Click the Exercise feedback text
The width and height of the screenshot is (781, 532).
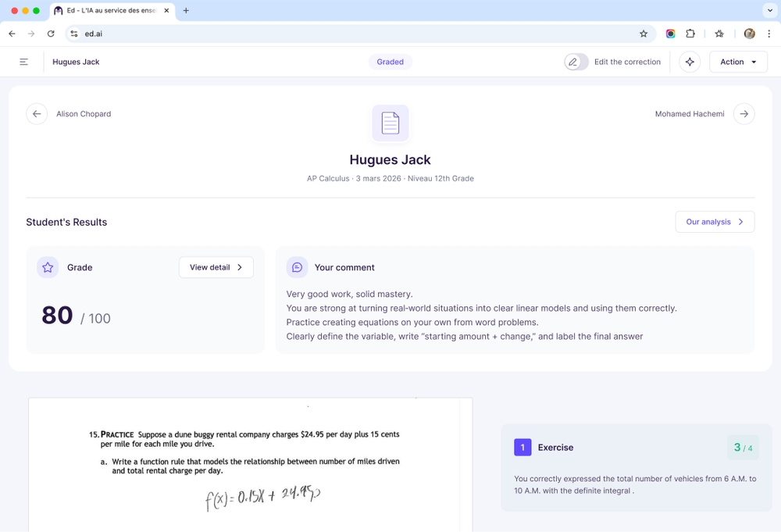click(x=635, y=484)
